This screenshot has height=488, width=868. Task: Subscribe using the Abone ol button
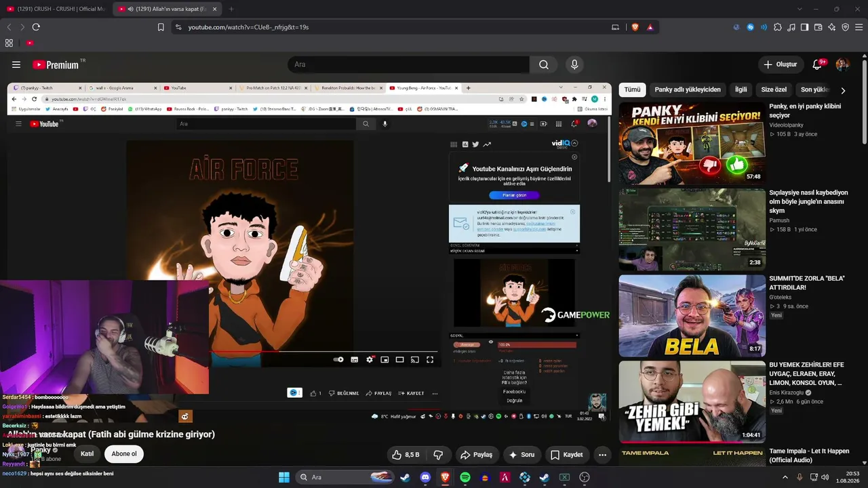tap(124, 454)
